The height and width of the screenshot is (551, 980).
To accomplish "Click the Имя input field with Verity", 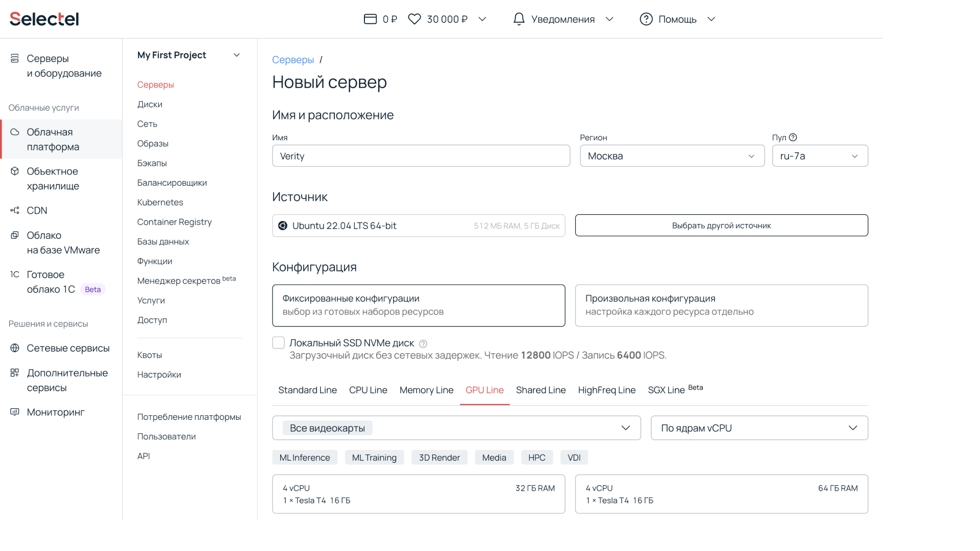I will pos(421,156).
